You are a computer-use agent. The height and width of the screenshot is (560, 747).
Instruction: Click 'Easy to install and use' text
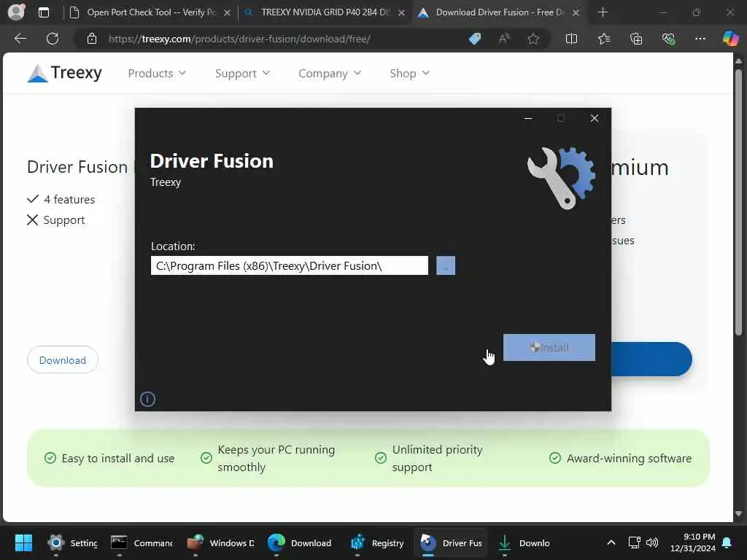tap(117, 458)
